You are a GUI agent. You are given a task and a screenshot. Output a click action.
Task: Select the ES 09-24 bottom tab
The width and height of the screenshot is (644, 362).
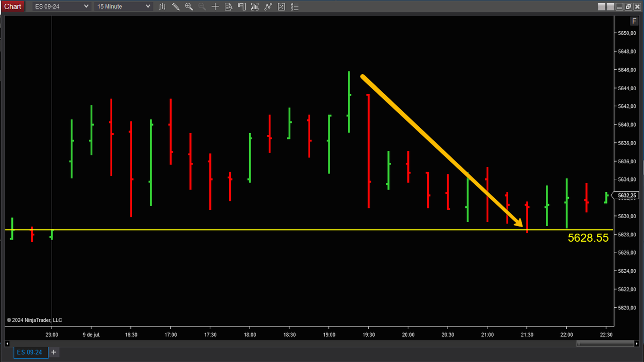coord(31,352)
